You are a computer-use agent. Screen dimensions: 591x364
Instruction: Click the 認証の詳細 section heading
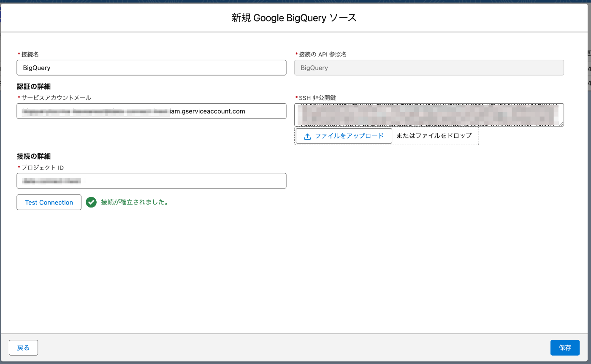(x=34, y=86)
